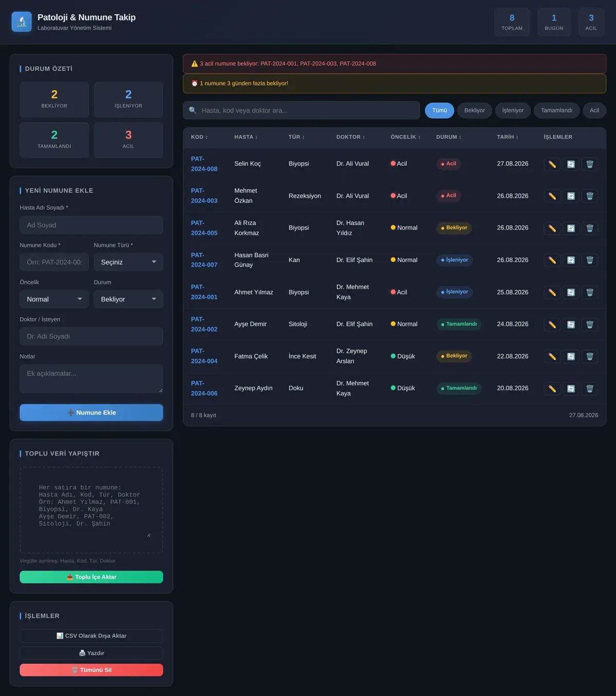
Task: Change status of Ayşe Demir's sample
Action: pyautogui.click(x=571, y=325)
